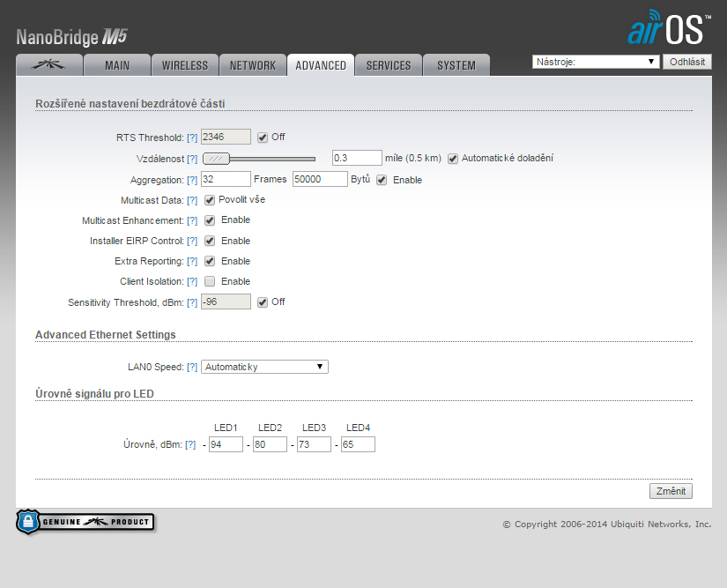Toggle Extra Reporting Enable checkbox
The image size is (727, 588).
tap(210, 261)
